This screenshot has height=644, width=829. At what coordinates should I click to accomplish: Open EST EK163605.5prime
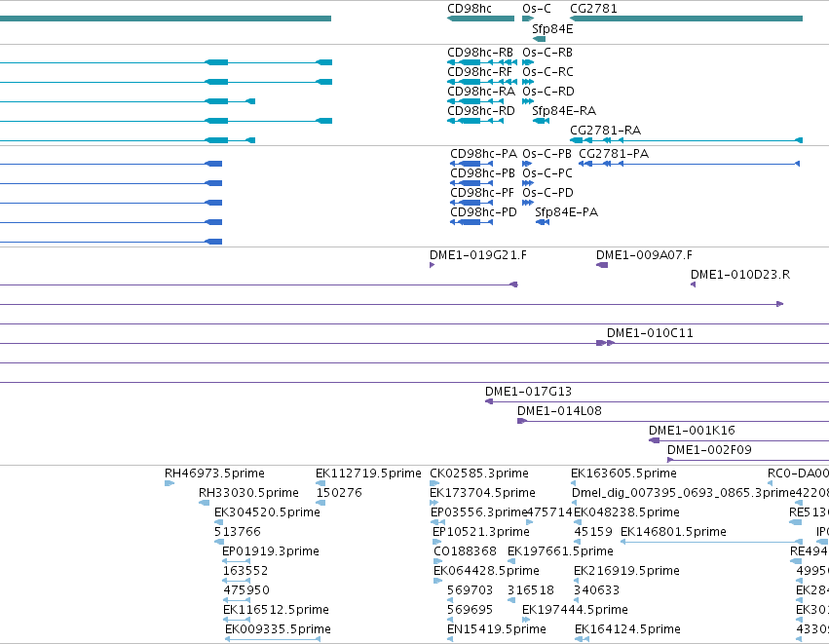[623, 474]
